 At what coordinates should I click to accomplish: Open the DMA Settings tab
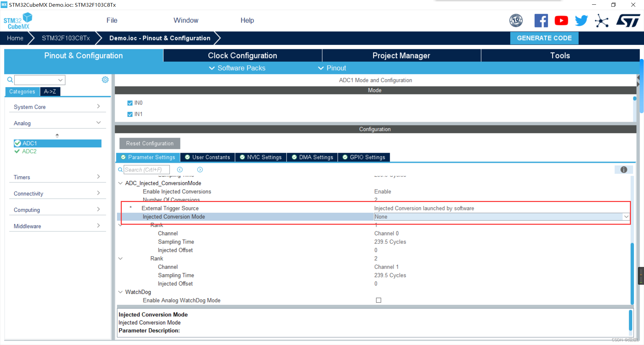[x=313, y=157]
